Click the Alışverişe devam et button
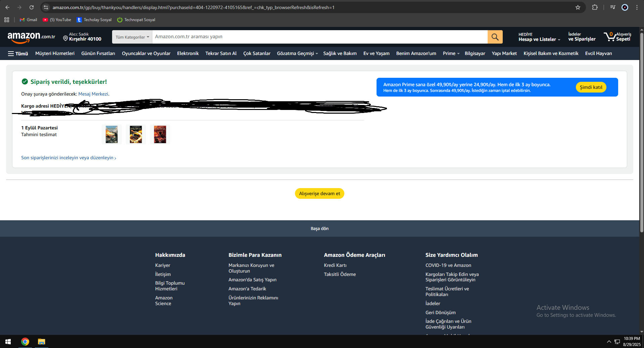Image resolution: width=644 pixels, height=348 pixels. [x=319, y=193]
